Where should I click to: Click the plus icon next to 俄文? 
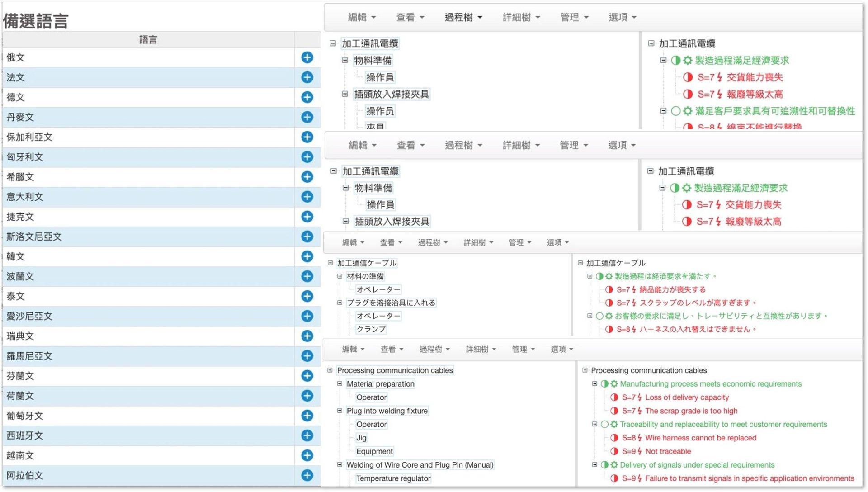coord(307,57)
